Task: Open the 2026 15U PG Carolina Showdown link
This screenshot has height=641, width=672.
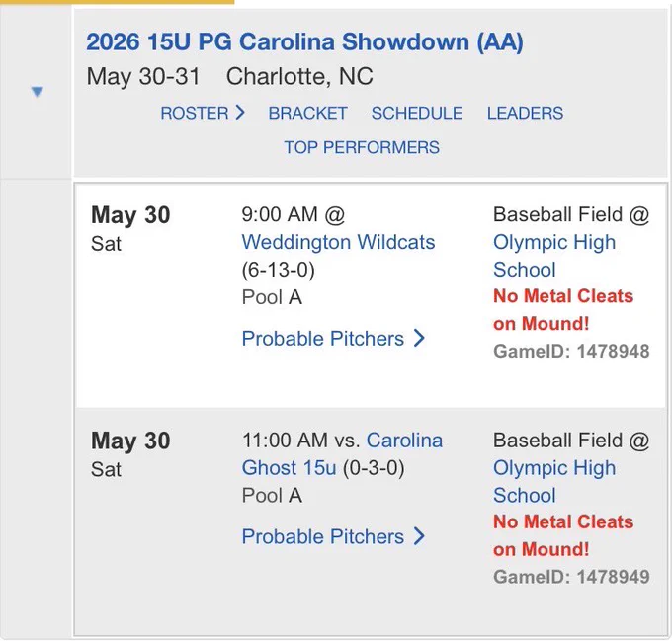Action: [x=304, y=41]
